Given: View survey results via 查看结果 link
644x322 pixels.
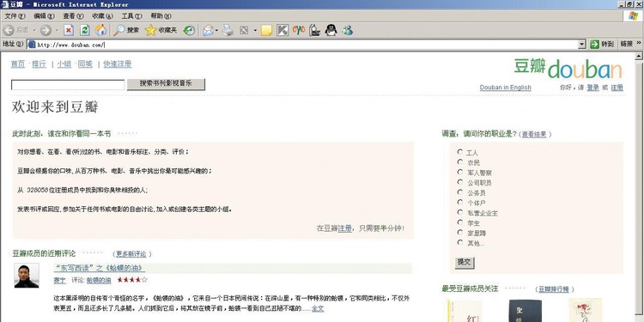Looking at the screenshot, I should point(534,134).
